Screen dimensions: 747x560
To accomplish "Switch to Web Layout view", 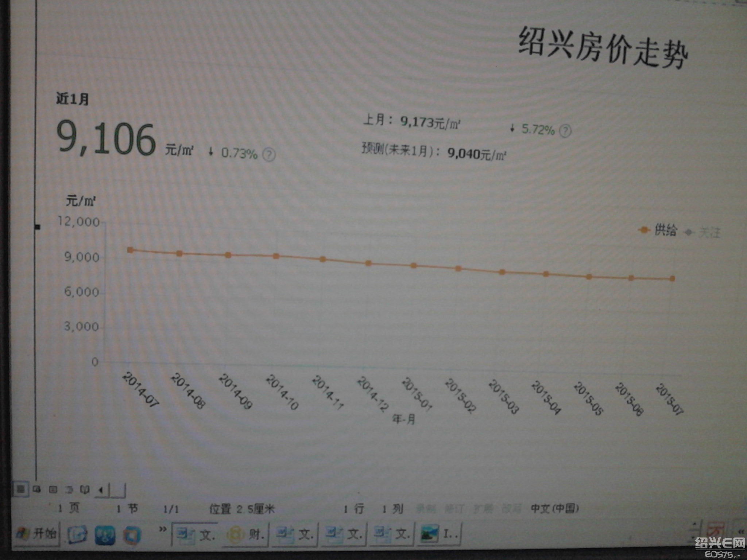I will (36, 490).
